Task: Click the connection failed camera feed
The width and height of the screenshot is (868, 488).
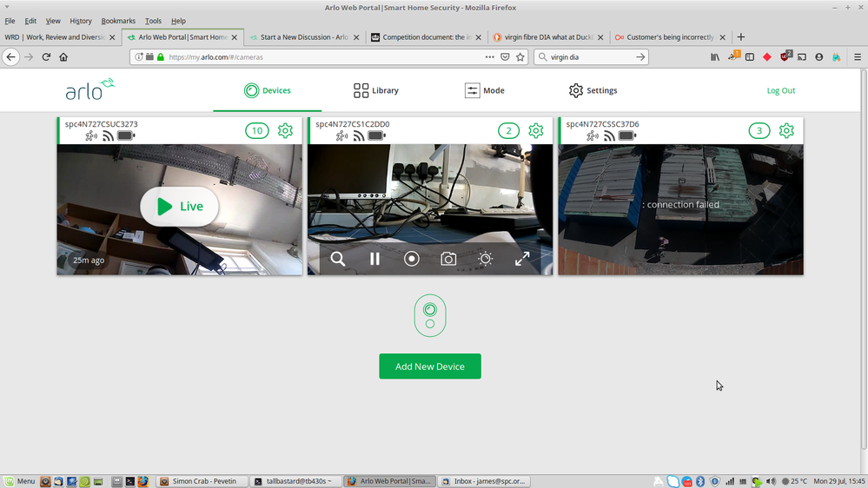Action: pyautogui.click(x=680, y=209)
